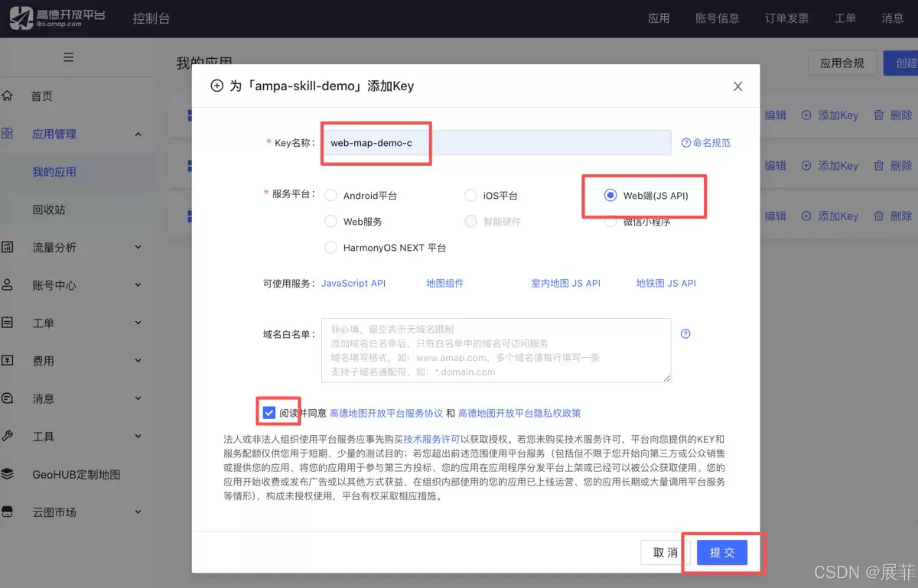Screen dimensions: 918x588
Task: Expand the 消息 sidebar chevron
Action: click(x=138, y=398)
